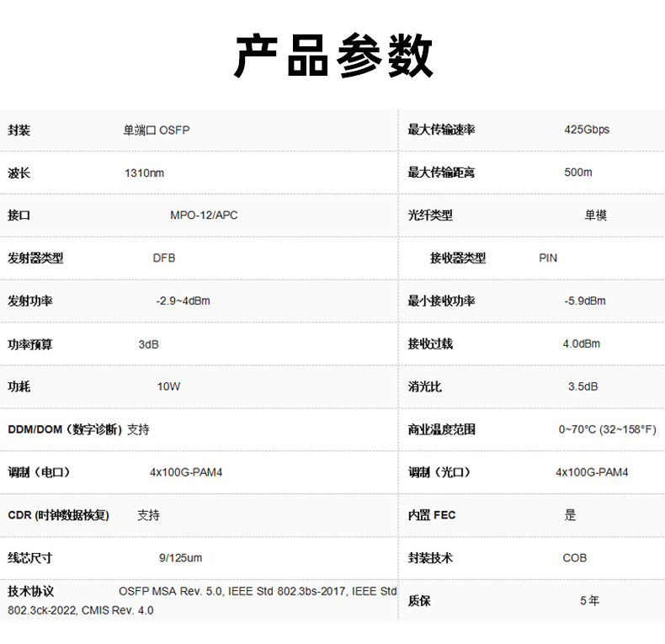Select the 单模 fiber type value
Screen dimensions: 665x644
pos(596,216)
